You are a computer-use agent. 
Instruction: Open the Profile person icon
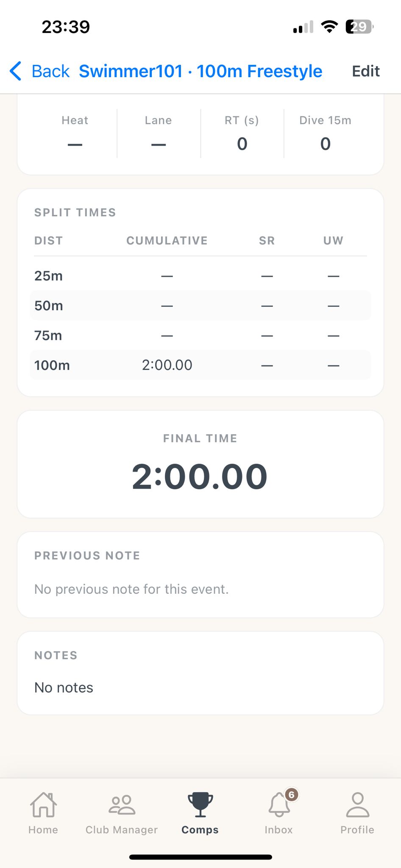(357, 805)
